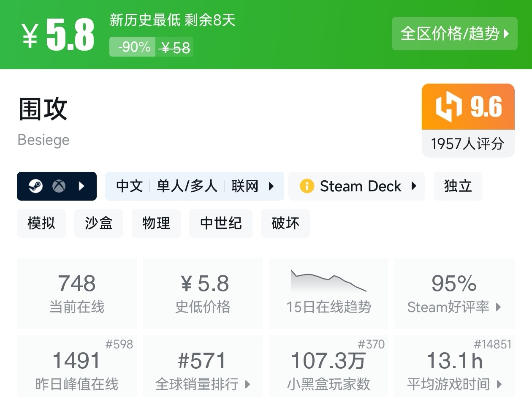Click the Heybox logo in rating badge
Image resolution: width=532 pixels, height=397 pixels.
click(448, 107)
